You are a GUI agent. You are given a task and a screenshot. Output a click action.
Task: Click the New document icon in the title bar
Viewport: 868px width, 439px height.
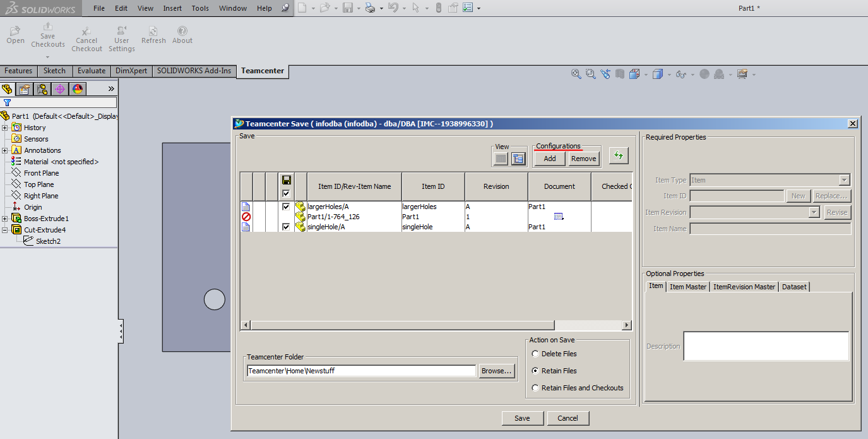[x=302, y=8]
